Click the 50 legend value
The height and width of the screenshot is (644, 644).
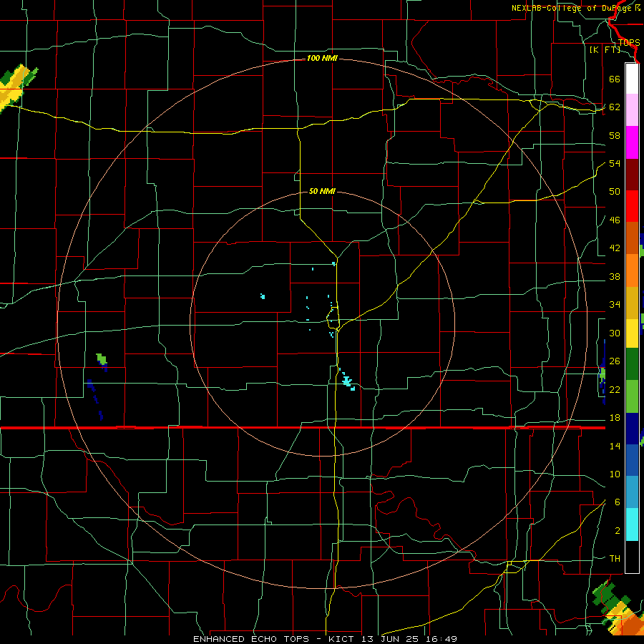coord(615,192)
